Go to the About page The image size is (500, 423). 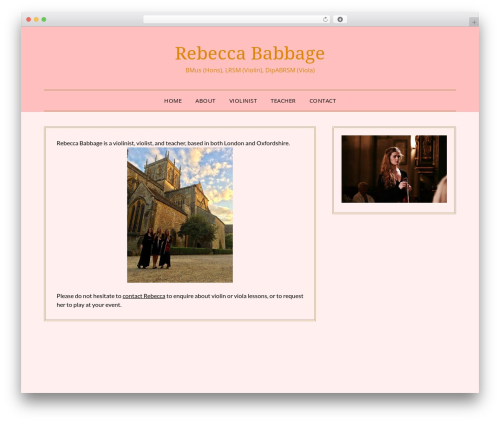(205, 101)
